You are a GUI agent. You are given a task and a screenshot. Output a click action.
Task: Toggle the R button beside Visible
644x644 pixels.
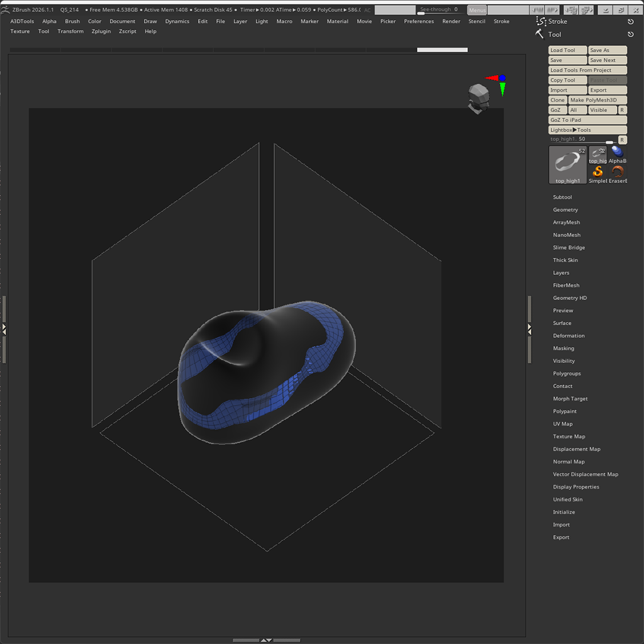(622, 109)
